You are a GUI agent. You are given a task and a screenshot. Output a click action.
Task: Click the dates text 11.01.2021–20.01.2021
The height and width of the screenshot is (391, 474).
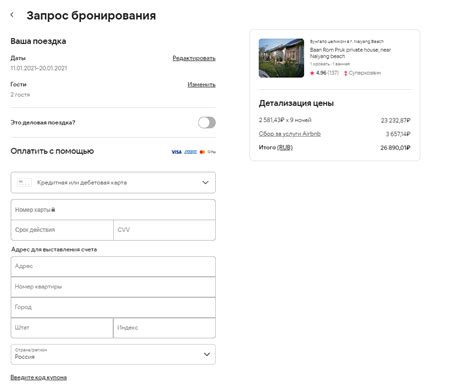coord(39,68)
